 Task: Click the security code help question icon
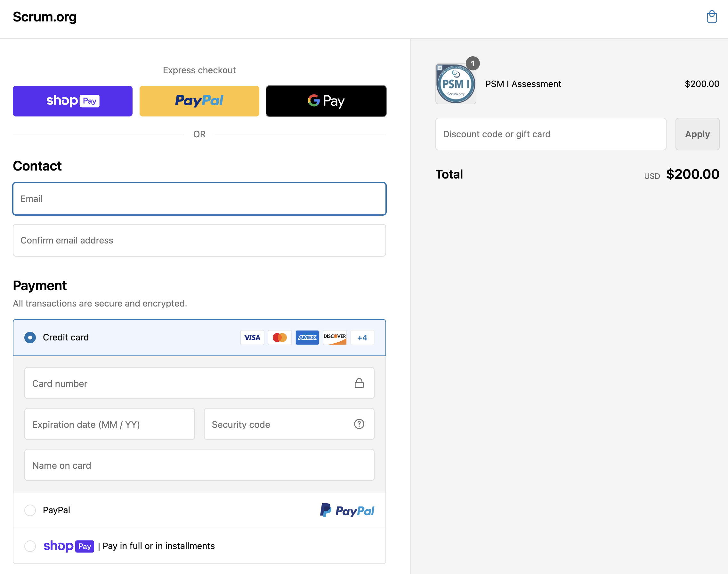point(359,424)
